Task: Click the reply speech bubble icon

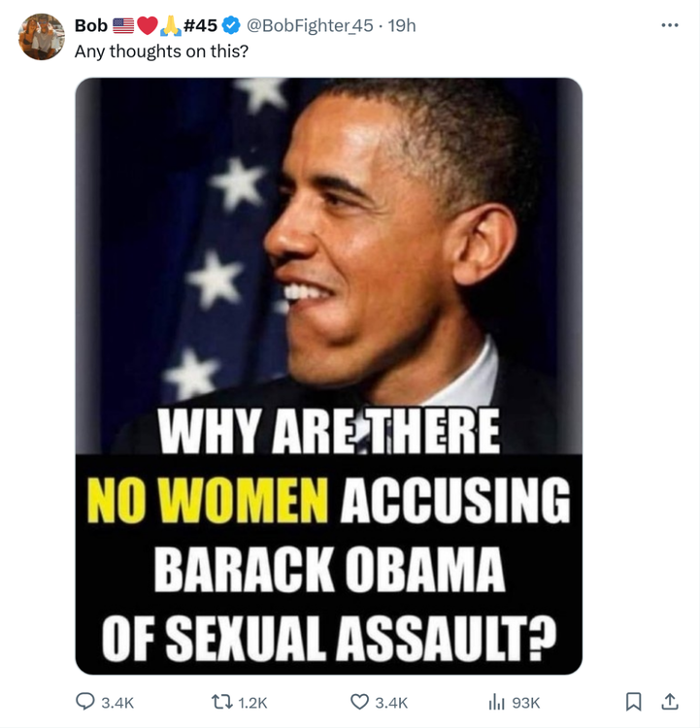Action: click(86, 702)
